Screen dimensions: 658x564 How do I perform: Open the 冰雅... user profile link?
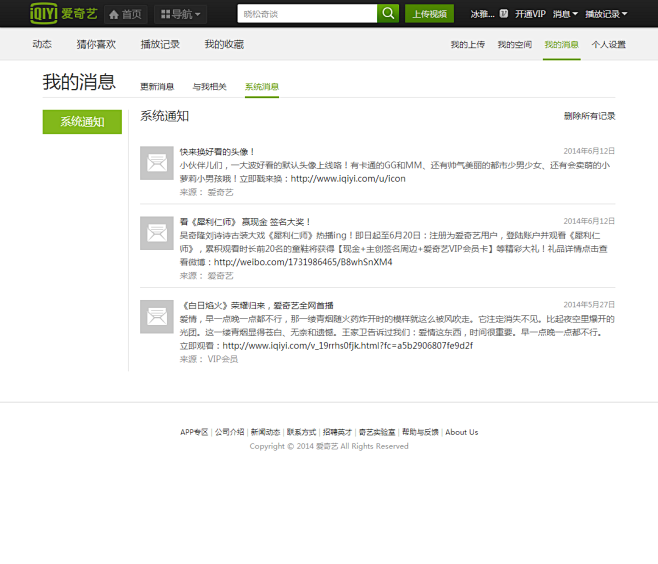[482, 14]
